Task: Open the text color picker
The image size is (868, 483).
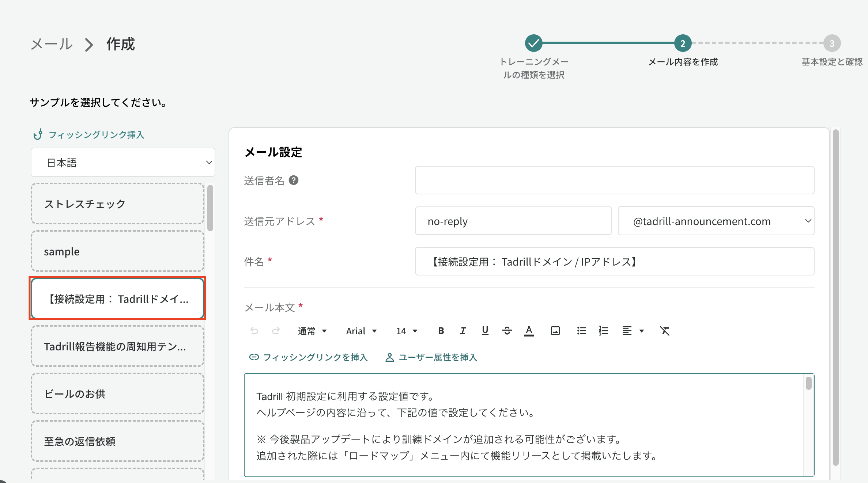Action: 529,331
